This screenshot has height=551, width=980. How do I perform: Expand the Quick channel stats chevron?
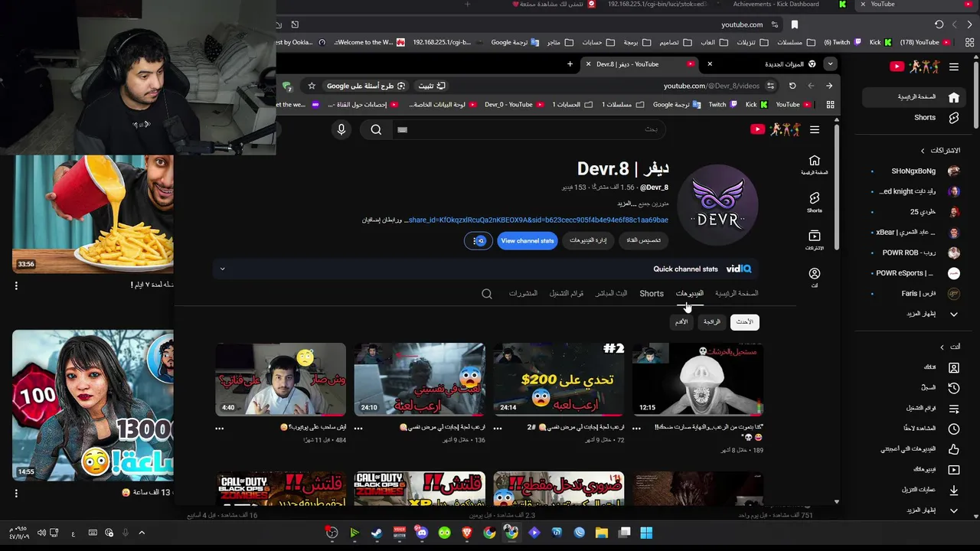coord(222,269)
